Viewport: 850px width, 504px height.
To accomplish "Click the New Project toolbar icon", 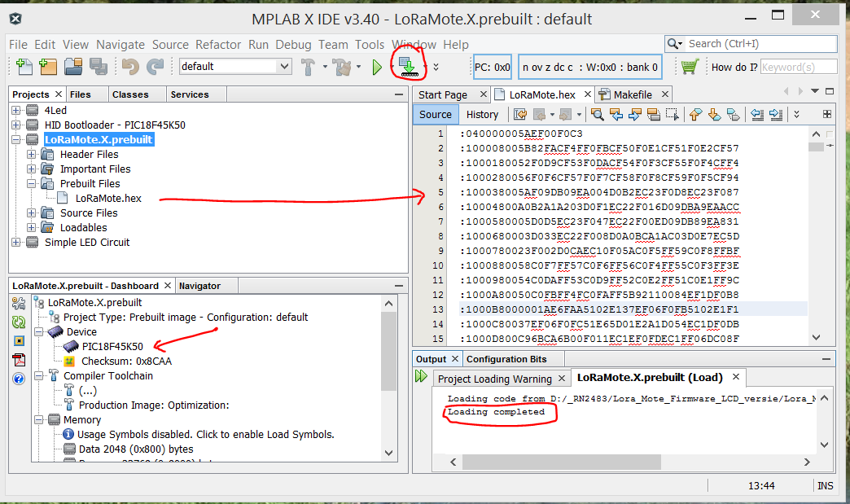I will click(48, 66).
